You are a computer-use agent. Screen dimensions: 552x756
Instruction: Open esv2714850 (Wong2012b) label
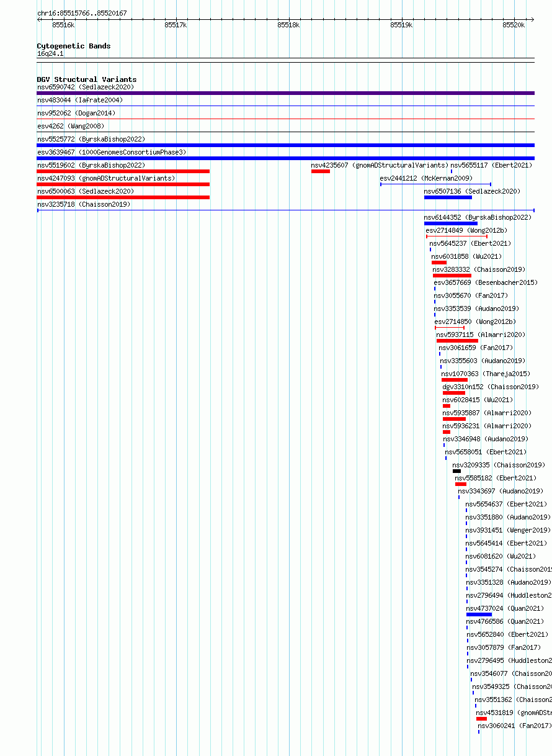click(475, 322)
